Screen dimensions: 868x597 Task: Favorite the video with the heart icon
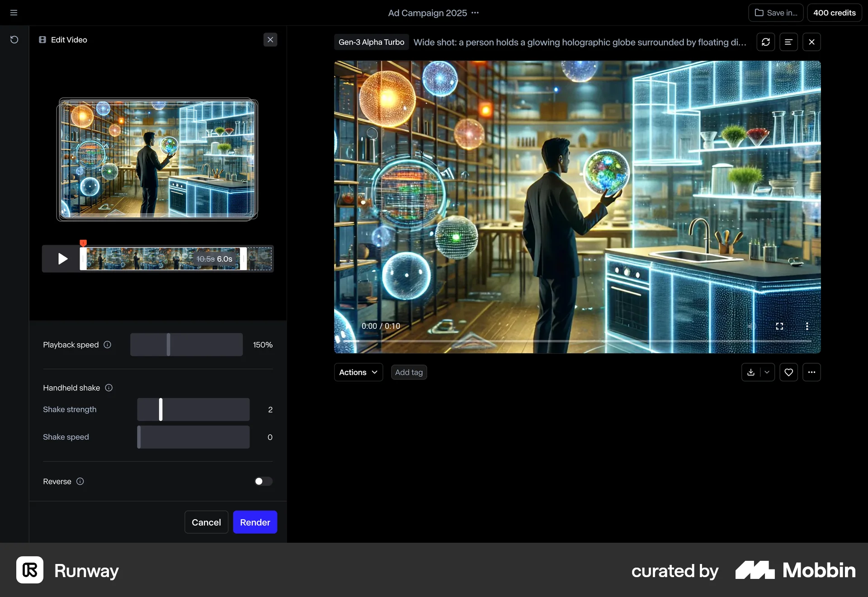(788, 372)
